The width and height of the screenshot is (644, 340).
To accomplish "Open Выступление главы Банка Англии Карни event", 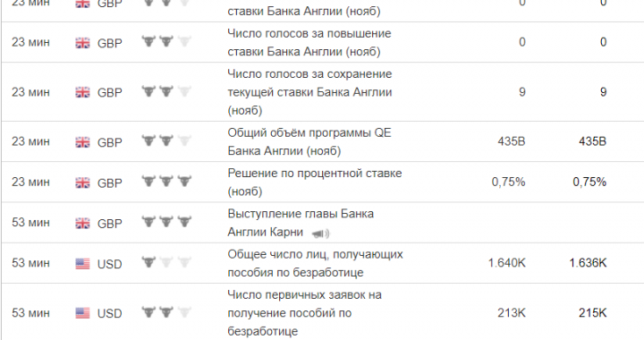I will pos(301,223).
